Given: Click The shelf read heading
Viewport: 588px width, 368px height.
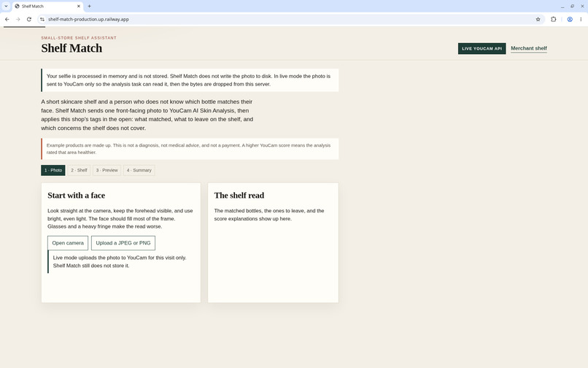Looking at the screenshot, I should tap(239, 196).
